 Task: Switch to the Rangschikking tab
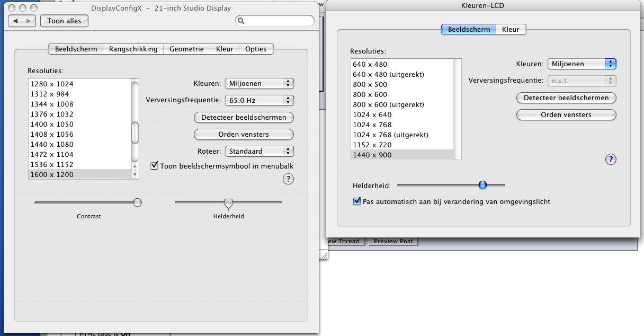(133, 49)
